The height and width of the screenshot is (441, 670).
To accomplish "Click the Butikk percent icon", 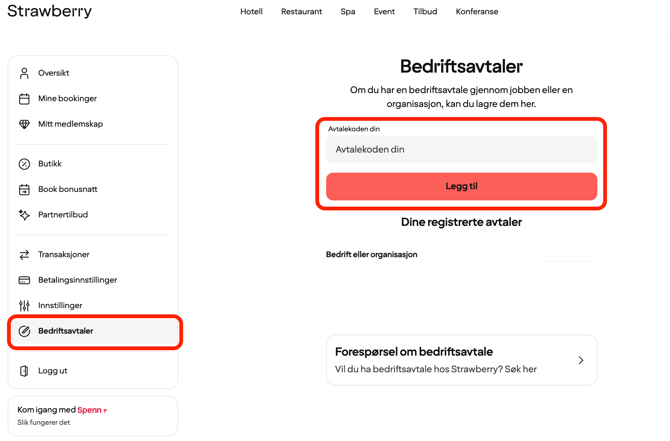I will point(24,164).
